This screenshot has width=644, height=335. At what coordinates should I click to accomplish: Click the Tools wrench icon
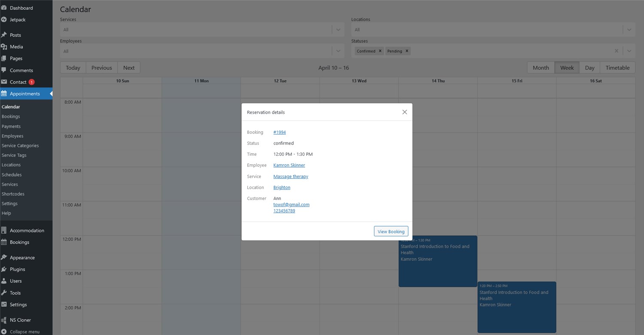coord(4,293)
